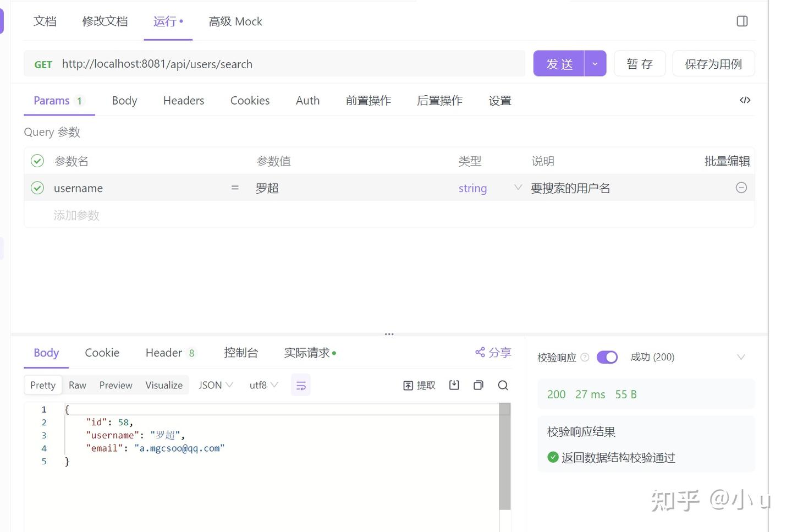The image size is (792, 532).
Task: Switch to the 修改文档 tab
Action: [x=105, y=21]
